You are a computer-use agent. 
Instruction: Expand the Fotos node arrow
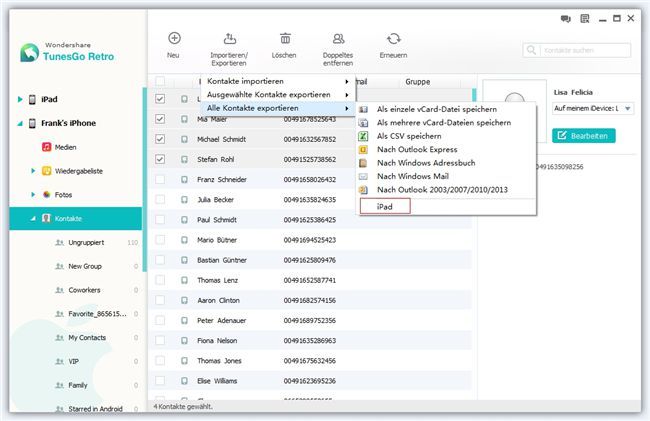[33, 194]
